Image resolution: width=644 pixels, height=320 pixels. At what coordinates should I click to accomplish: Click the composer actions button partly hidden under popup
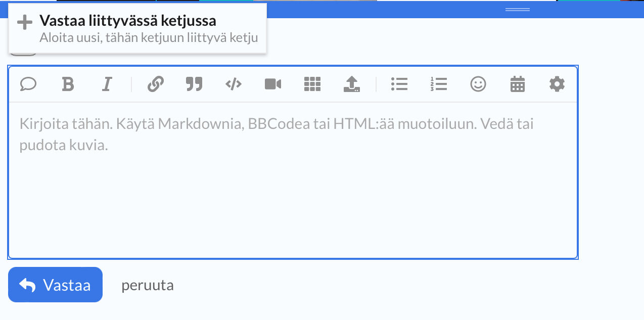pyautogui.click(x=23, y=53)
